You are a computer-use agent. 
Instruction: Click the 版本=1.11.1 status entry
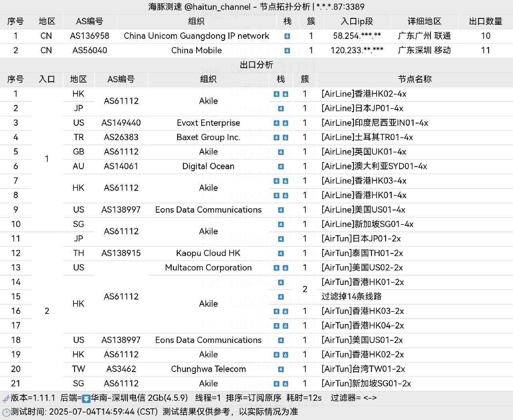(x=33, y=398)
